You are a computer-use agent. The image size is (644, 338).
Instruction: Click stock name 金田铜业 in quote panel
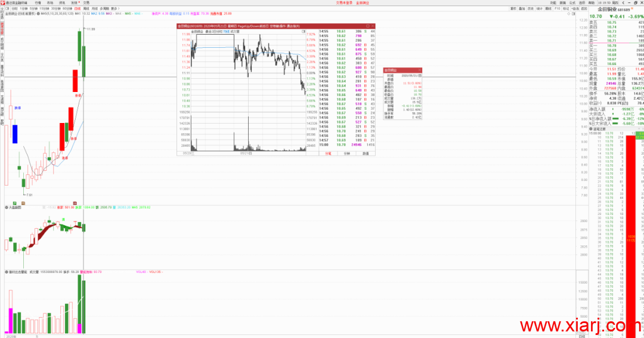(608, 9)
